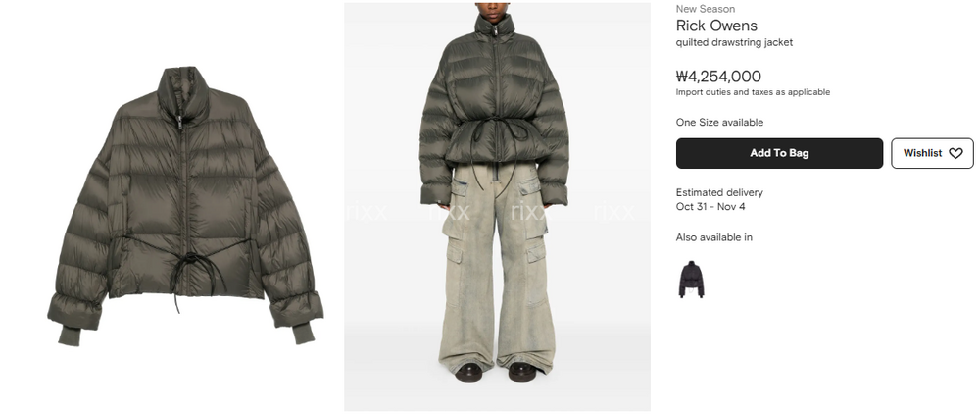
Task: Click the model's black boots
Action: click(495, 372)
